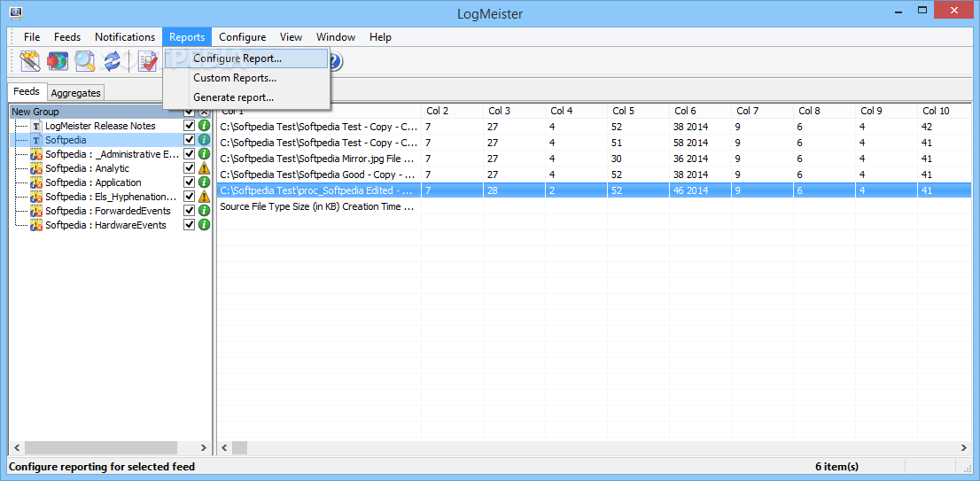This screenshot has height=481, width=980.
Task: Switch to the Aggregates tab
Action: click(75, 92)
